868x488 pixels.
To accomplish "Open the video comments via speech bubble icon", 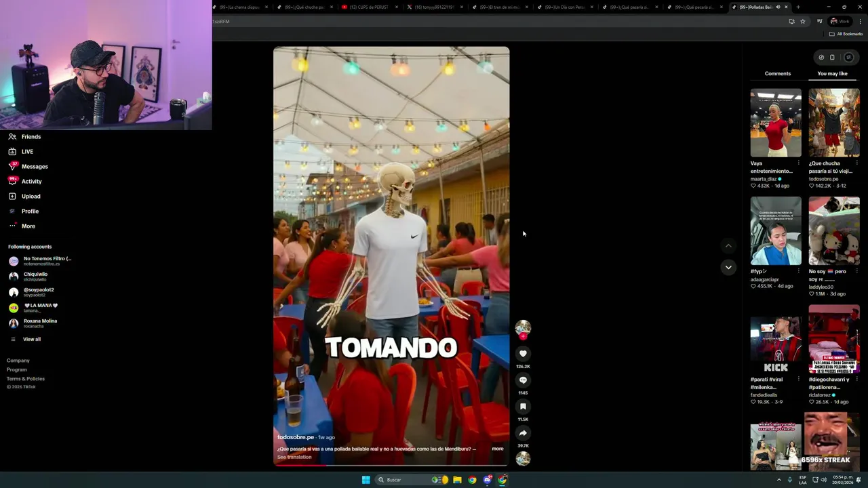I will pyautogui.click(x=523, y=380).
